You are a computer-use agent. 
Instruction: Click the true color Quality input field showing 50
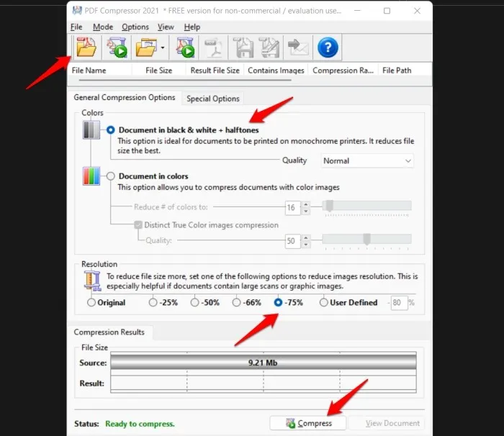[293, 241]
